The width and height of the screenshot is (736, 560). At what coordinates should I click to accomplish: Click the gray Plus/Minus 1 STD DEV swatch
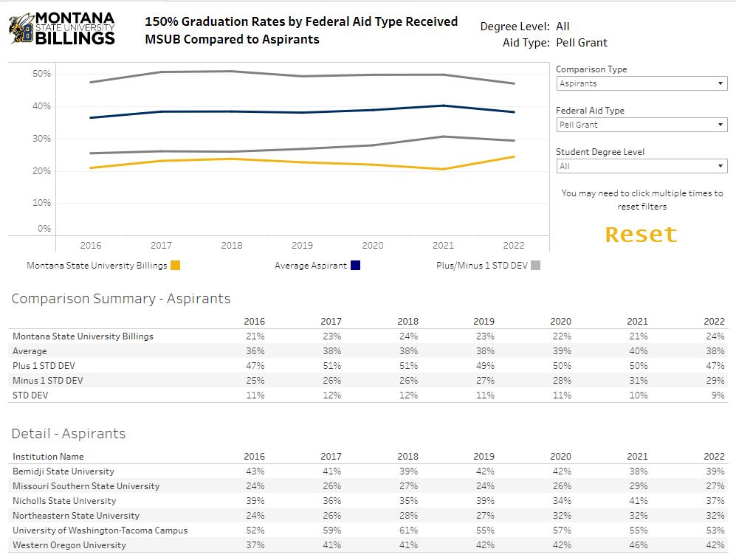536,266
